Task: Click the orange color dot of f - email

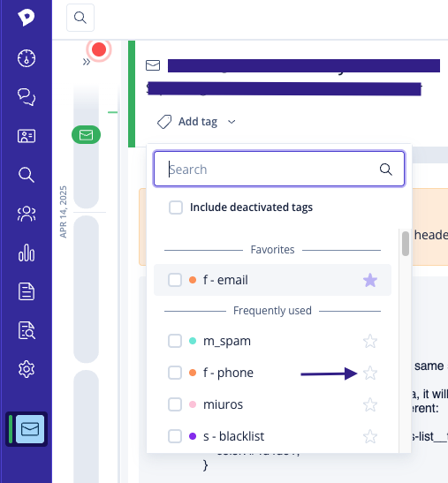Action: [x=193, y=280]
